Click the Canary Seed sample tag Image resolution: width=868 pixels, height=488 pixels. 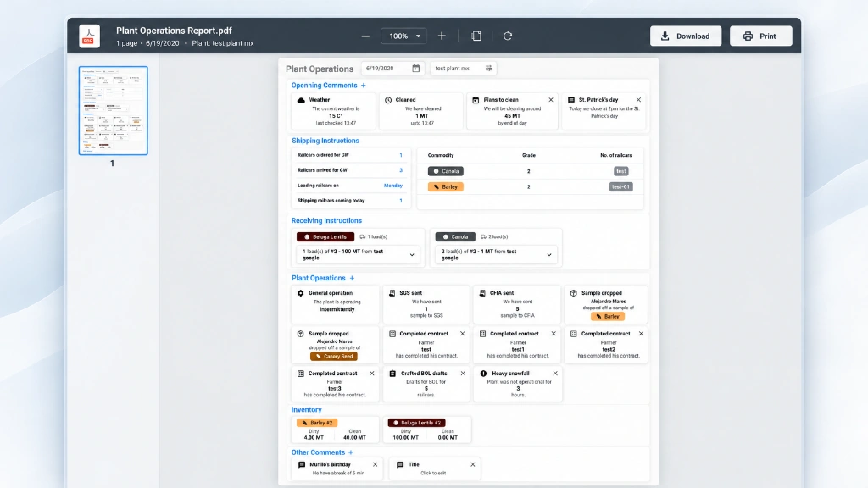click(x=334, y=357)
